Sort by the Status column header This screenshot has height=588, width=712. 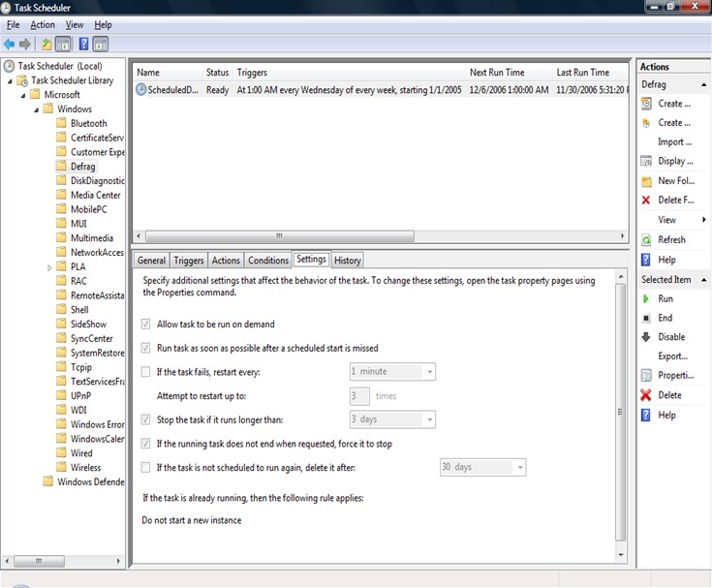pyautogui.click(x=217, y=73)
